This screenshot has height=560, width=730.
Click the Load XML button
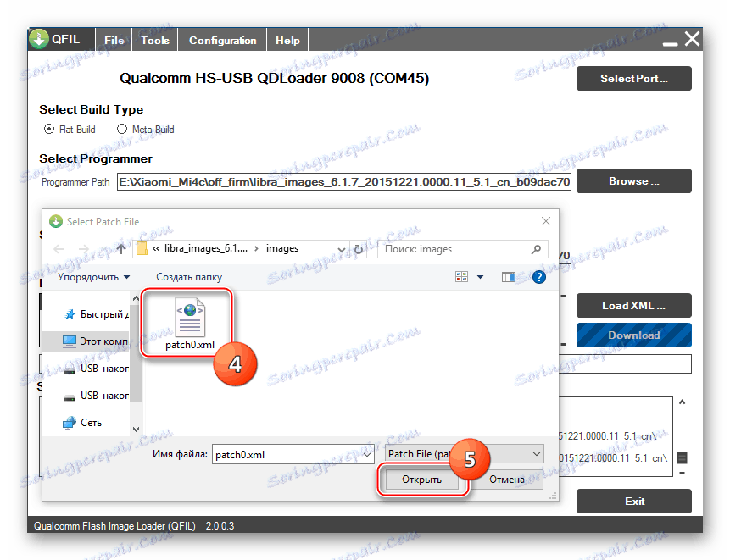[633, 306]
